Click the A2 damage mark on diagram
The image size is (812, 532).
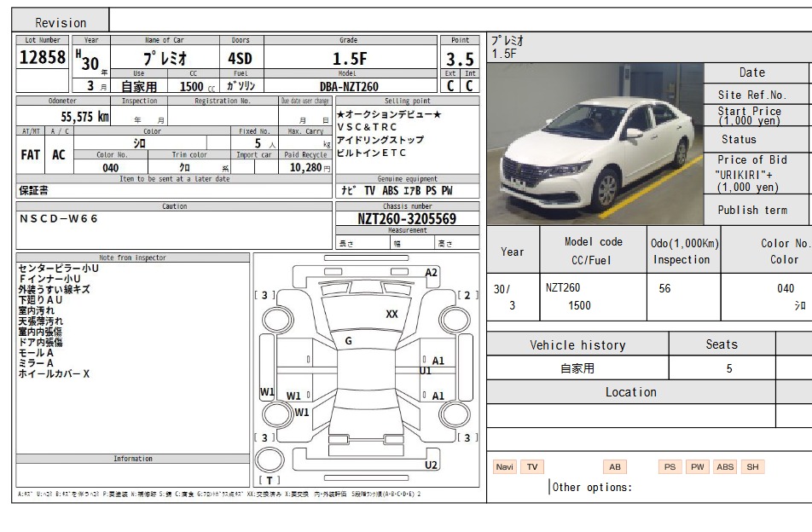pos(432,273)
